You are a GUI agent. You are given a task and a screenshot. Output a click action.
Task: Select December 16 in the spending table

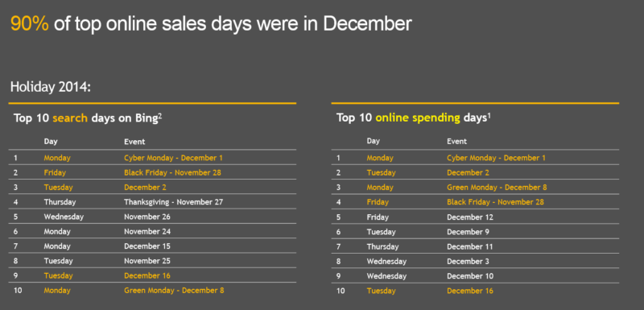[x=470, y=291]
